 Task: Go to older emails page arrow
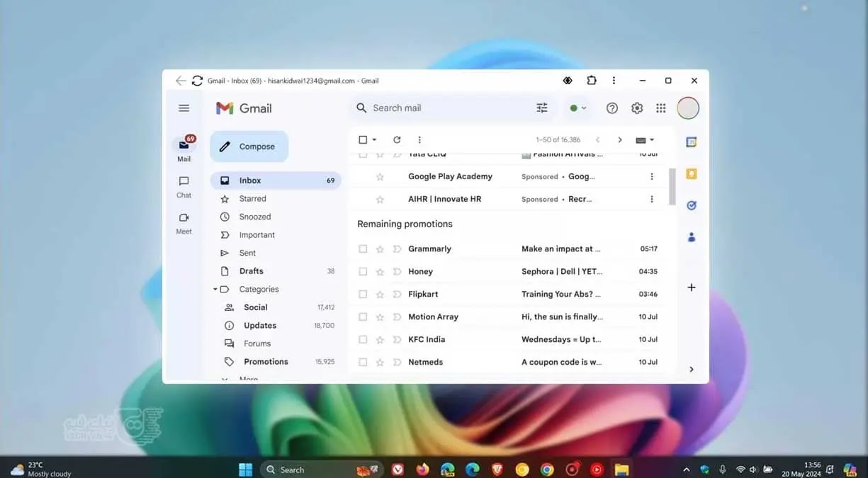tap(620, 140)
